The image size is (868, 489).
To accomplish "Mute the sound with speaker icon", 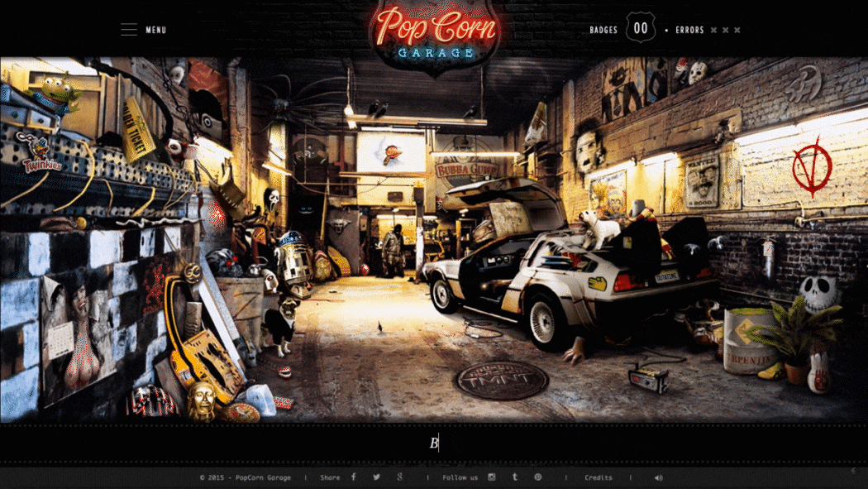I will click(658, 477).
